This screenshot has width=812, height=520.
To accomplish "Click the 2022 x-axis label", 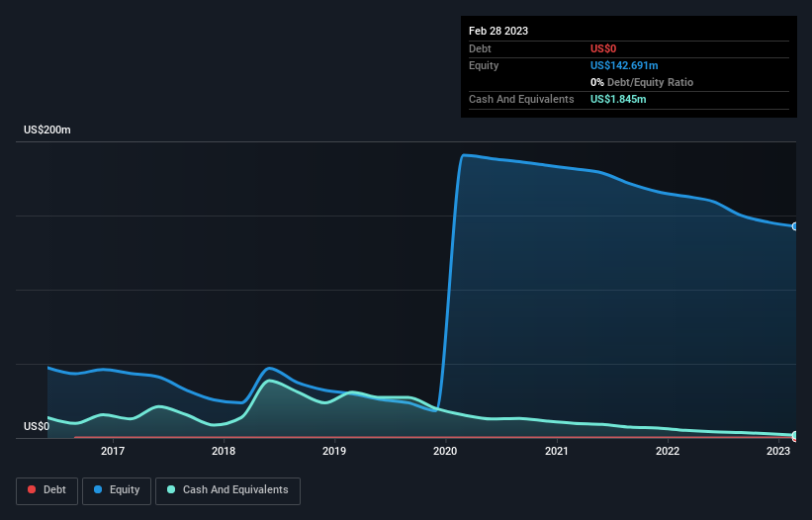I will coord(667,451).
